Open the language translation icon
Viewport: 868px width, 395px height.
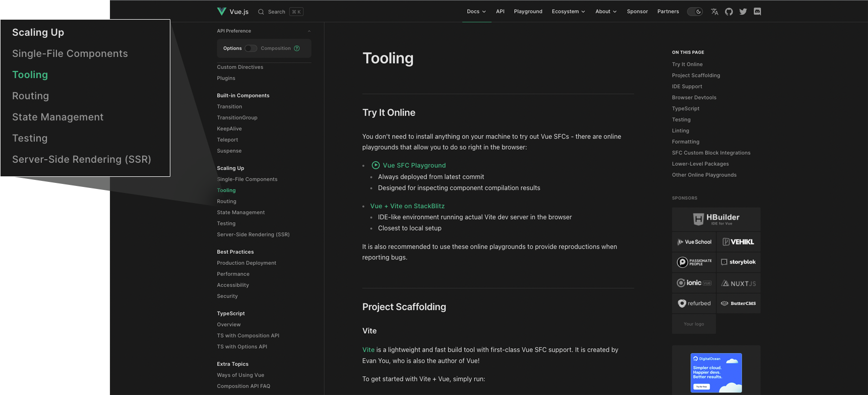(714, 12)
